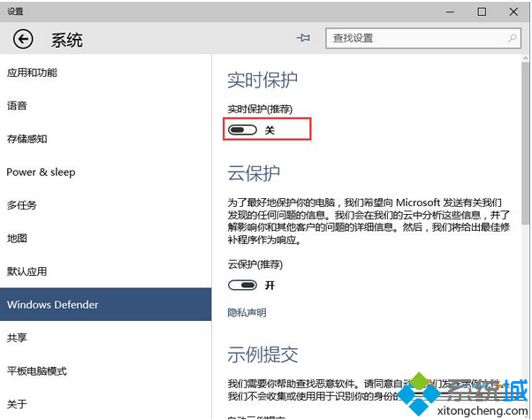
Task: Click in the 查找设置 search field
Action: coord(415,39)
